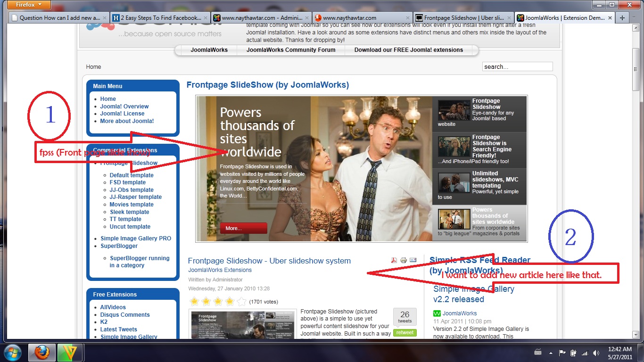The height and width of the screenshot is (362, 644).
Task: Rate the article with the third star
Action: pyautogui.click(x=217, y=302)
